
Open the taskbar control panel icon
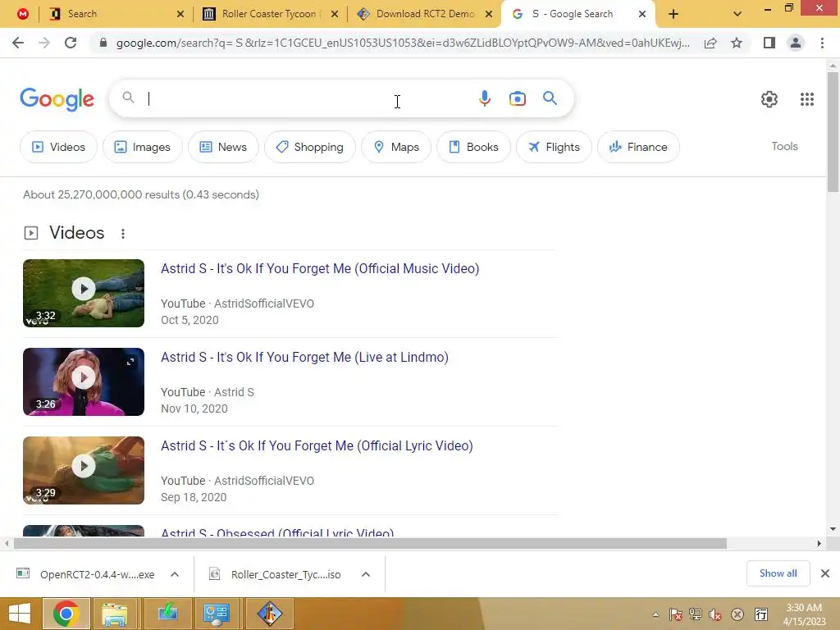(x=217, y=614)
